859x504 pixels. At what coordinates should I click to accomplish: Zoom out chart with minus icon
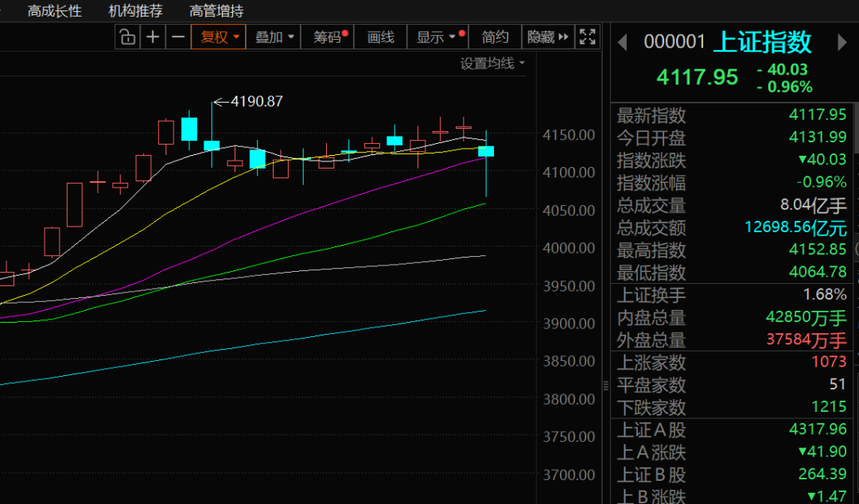tap(178, 37)
